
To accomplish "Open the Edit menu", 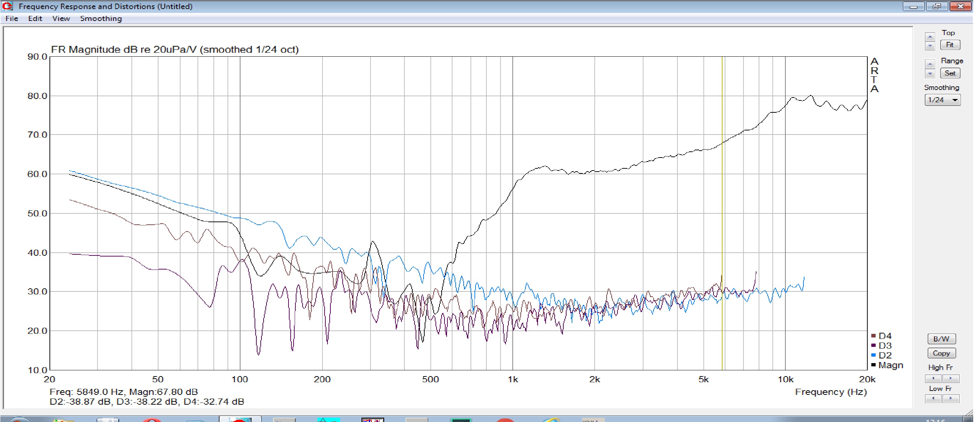I will (35, 18).
